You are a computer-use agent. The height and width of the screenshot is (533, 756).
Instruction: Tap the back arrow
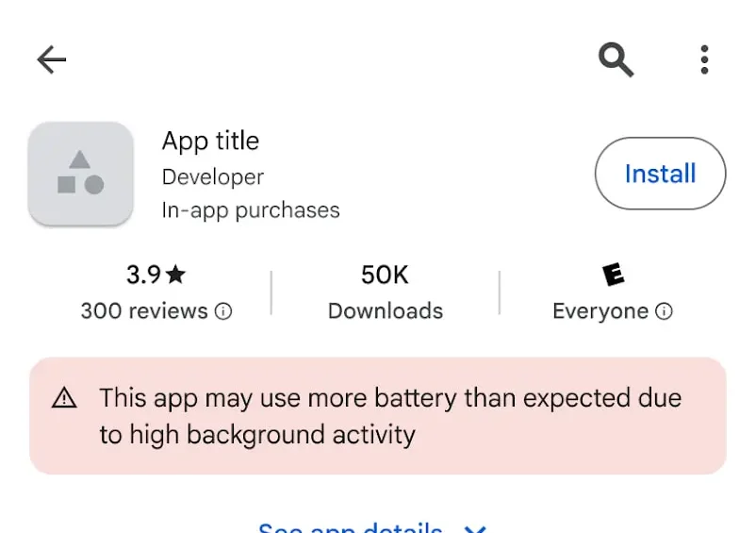[x=52, y=60]
